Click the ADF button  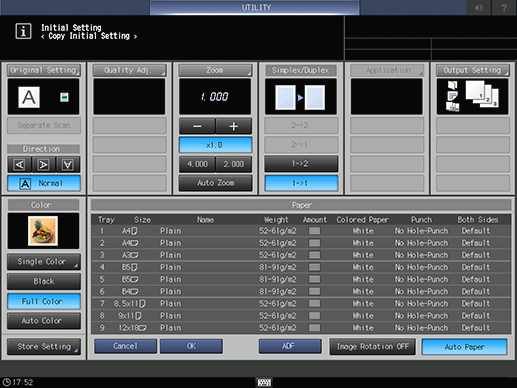[x=290, y=346]
